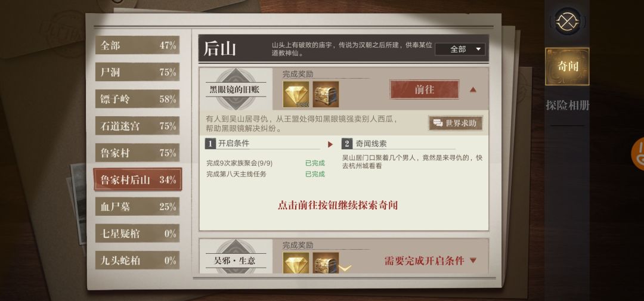
Task: Collapse the 黑眼镜的旧账 entry with the up arrow
Action: click(473, 89)
